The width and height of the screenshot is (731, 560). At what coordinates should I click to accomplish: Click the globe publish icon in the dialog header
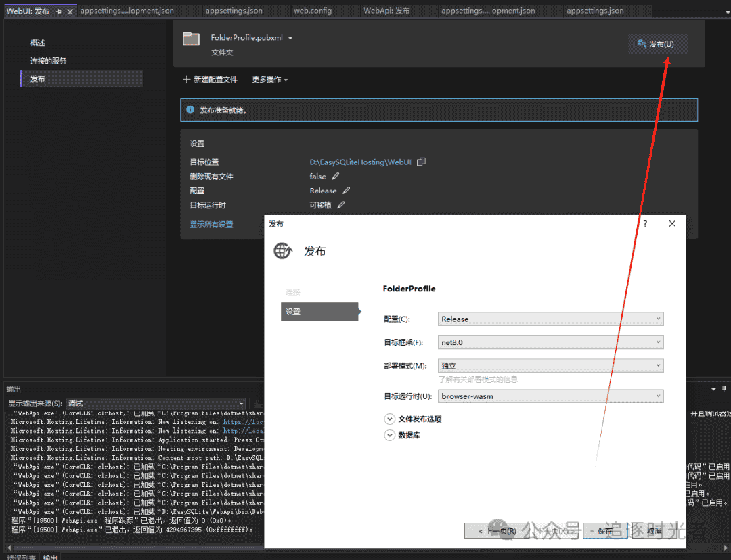282,250
